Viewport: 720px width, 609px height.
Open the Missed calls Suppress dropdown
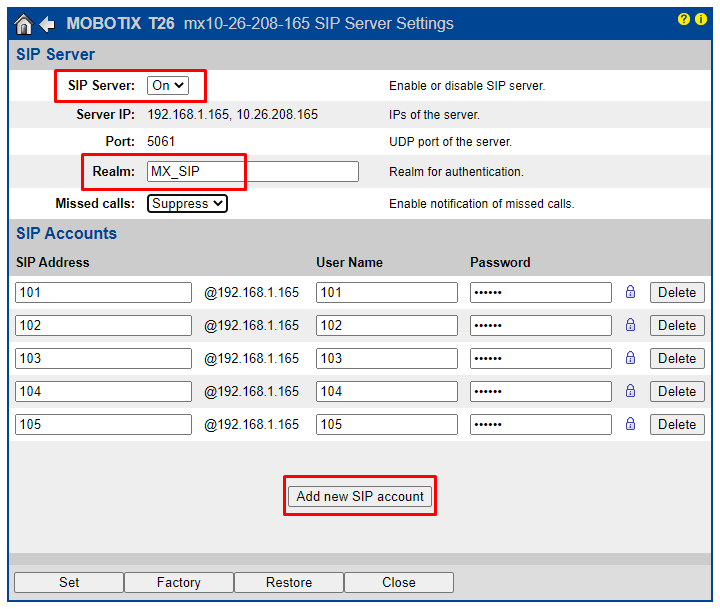pos(187,203)
